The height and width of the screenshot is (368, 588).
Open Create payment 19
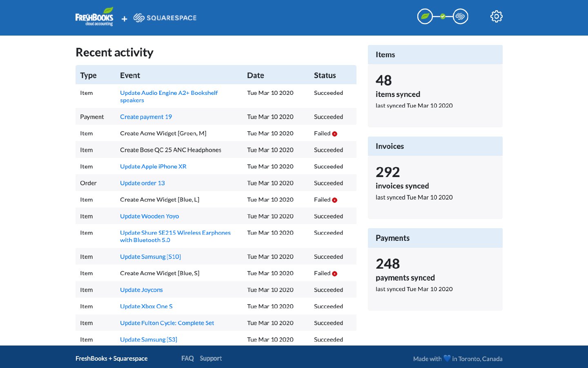tap(146, 117)
